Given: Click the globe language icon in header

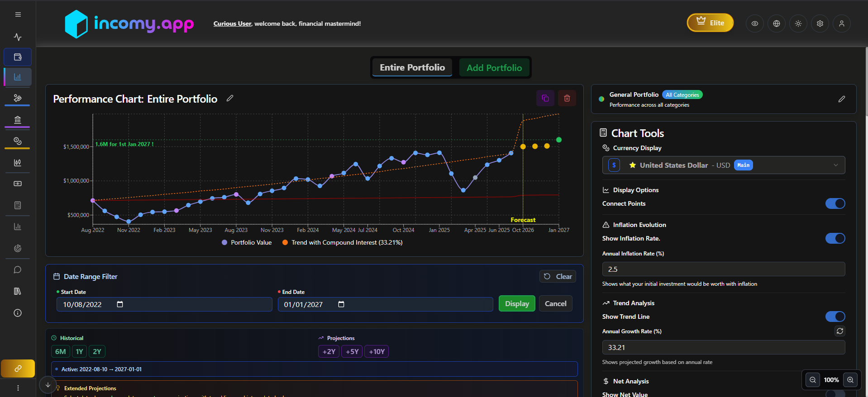Looking at the screenshot, I should pos(777,24).
